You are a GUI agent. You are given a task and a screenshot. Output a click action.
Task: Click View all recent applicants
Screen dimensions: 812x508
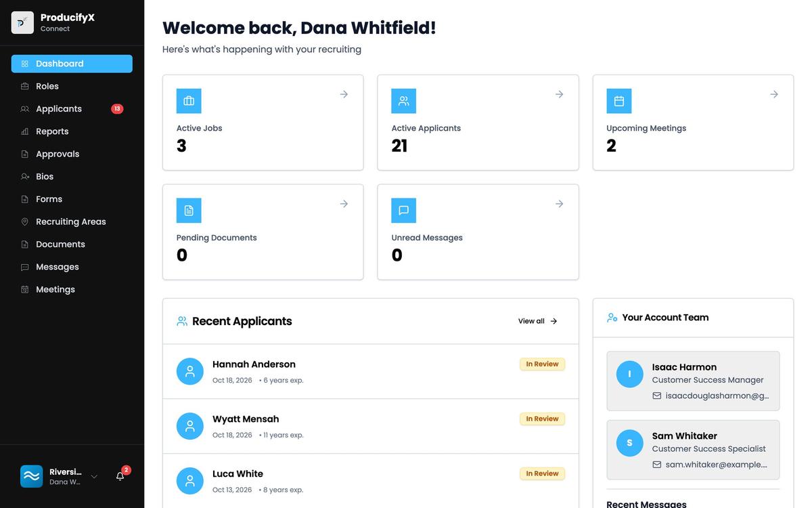538,321
